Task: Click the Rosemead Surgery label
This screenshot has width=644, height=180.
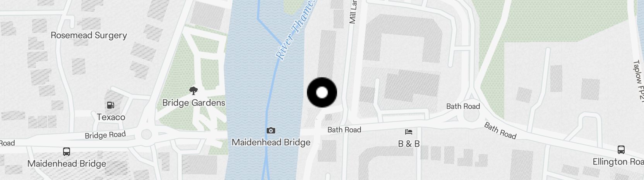Action: coord(89,35)
